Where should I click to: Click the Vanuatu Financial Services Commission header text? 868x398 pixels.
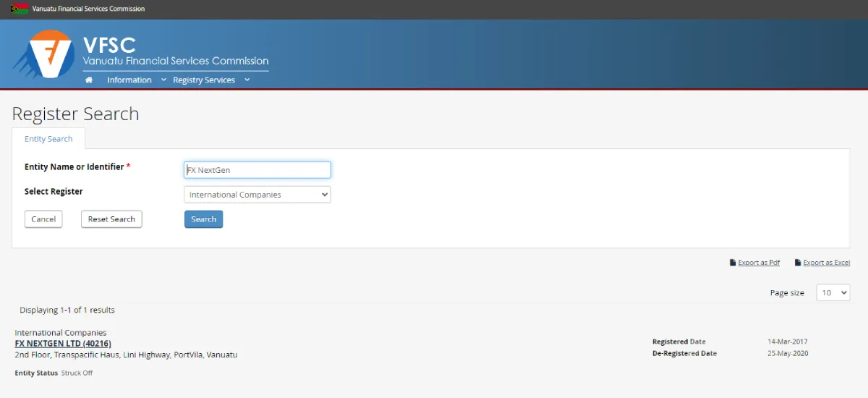point(88,9)
